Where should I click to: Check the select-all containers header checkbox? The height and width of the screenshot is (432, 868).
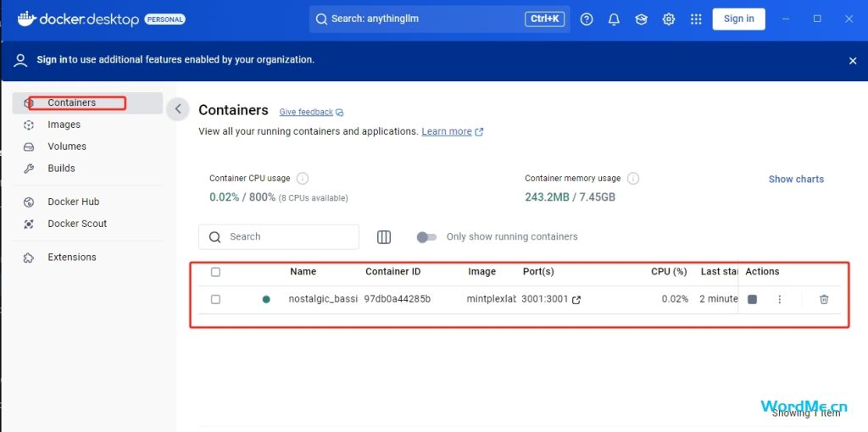(x=216, y=272)
